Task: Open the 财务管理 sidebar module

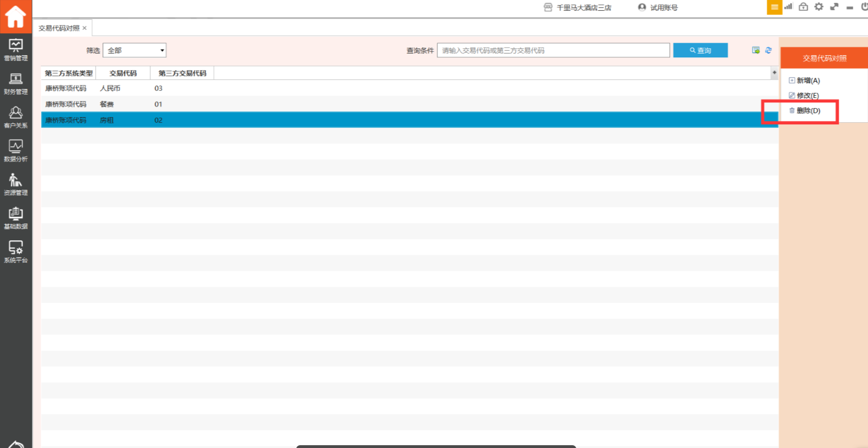Action: (x=16, y=83)
